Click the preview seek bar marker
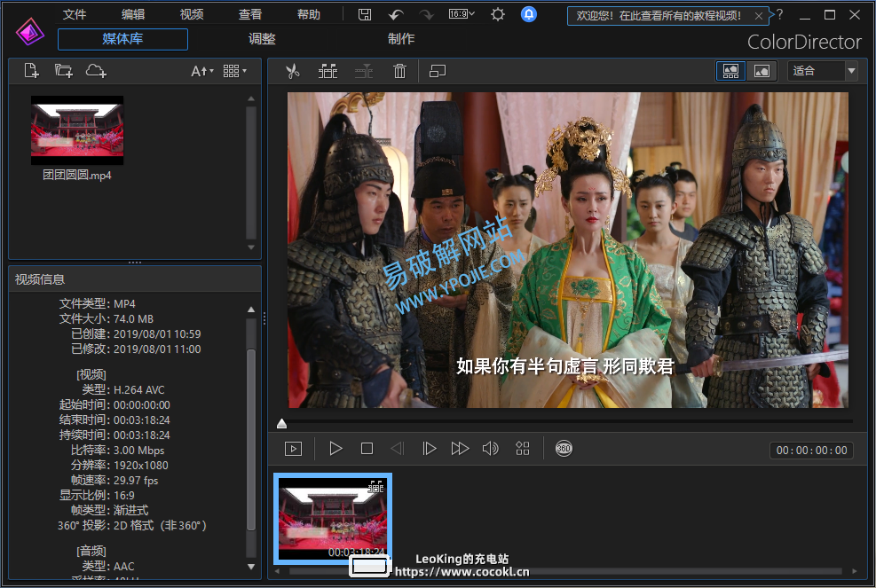This screenshot has width=876, height=588. coord(282,424)
